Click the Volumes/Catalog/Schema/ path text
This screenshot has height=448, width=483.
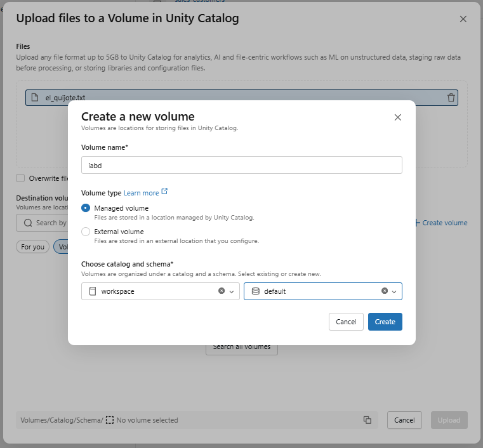[x=62, y=420]
